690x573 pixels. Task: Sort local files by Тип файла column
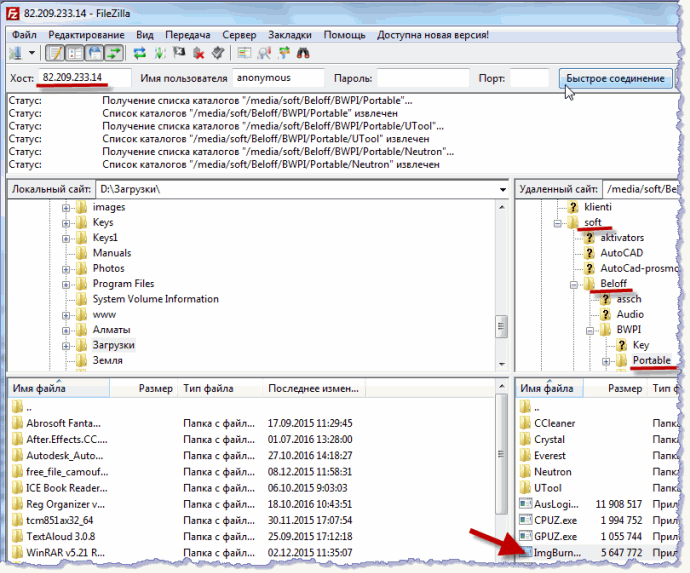click(220, 389)
